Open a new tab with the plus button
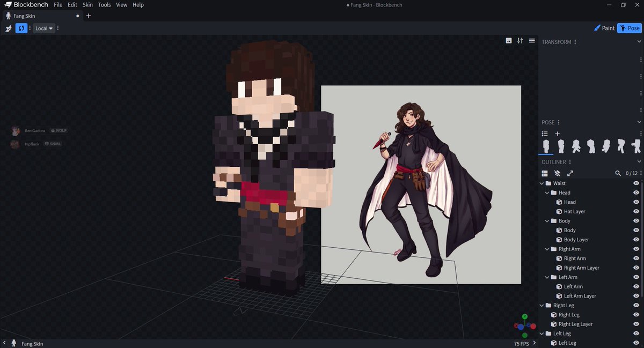 tap(89, 16)
